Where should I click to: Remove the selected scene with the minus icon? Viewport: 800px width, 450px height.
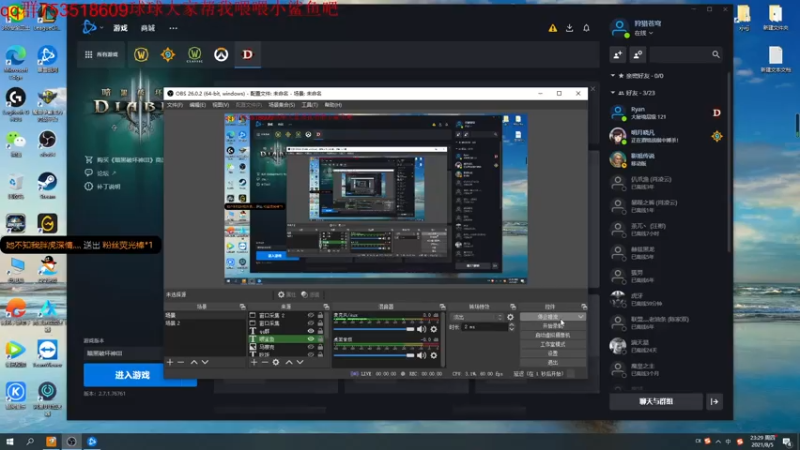pos(181,362)
